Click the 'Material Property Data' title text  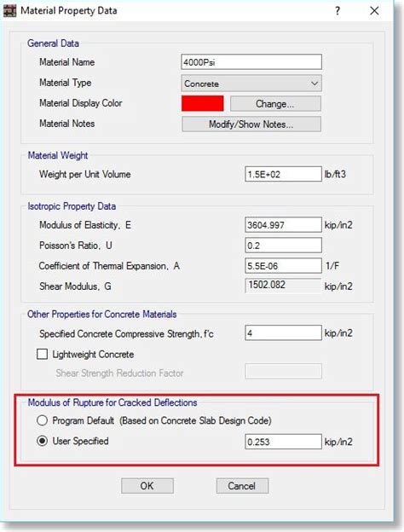69,11
